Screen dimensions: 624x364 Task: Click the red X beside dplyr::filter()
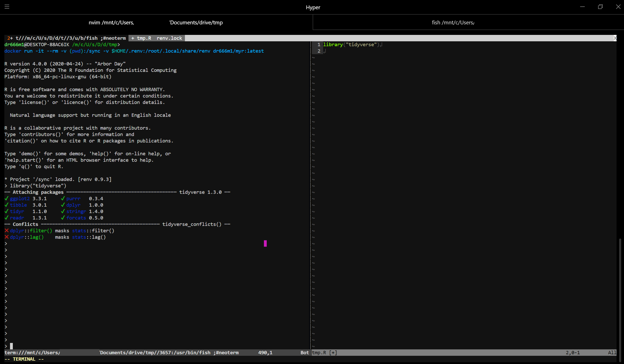[7, 231]
